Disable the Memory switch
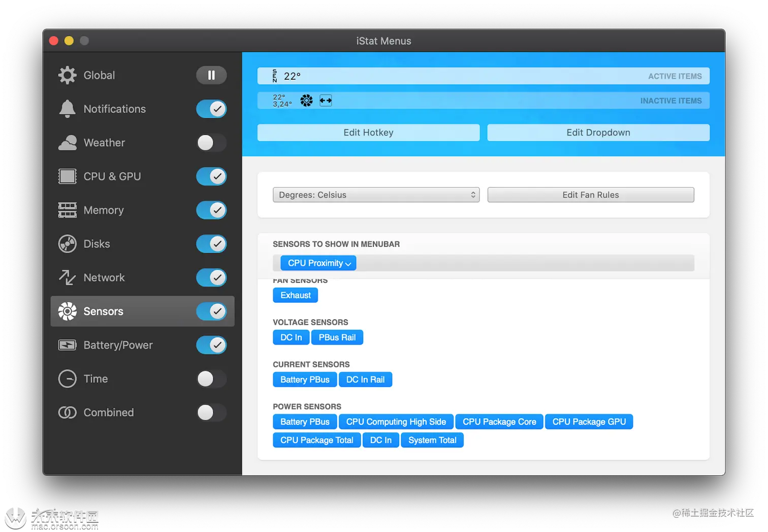 [211, 210]
